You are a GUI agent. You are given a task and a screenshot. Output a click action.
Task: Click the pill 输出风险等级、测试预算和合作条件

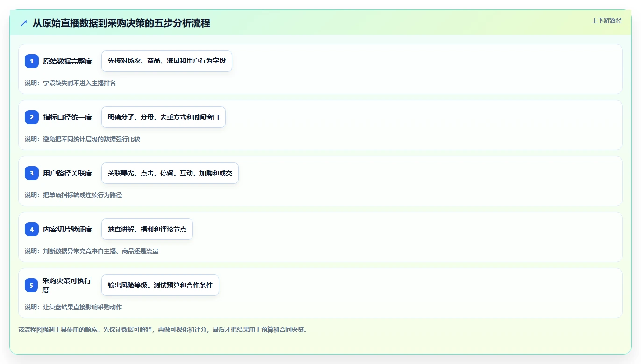coord(160,285)
